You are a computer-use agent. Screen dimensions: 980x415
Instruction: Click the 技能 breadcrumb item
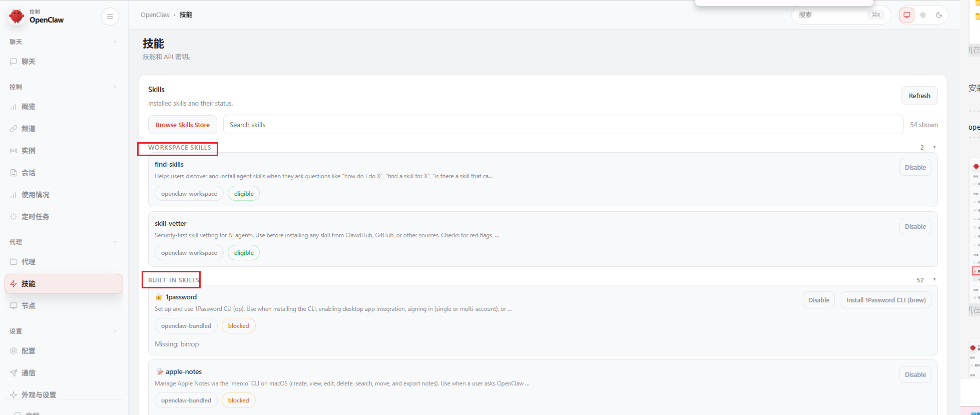[x=186, y=15]
